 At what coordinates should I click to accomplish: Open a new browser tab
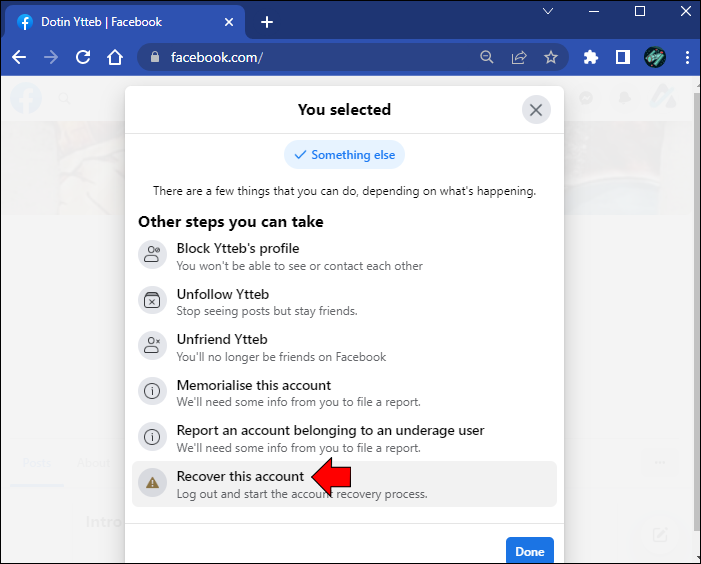[x=267, y=22]
